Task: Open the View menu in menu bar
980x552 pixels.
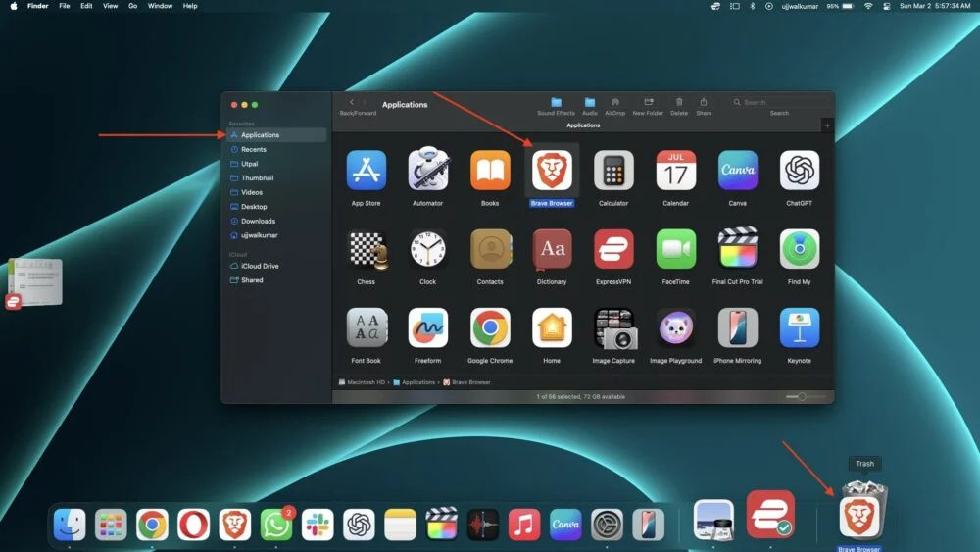Action: click(x=111, y=6)
